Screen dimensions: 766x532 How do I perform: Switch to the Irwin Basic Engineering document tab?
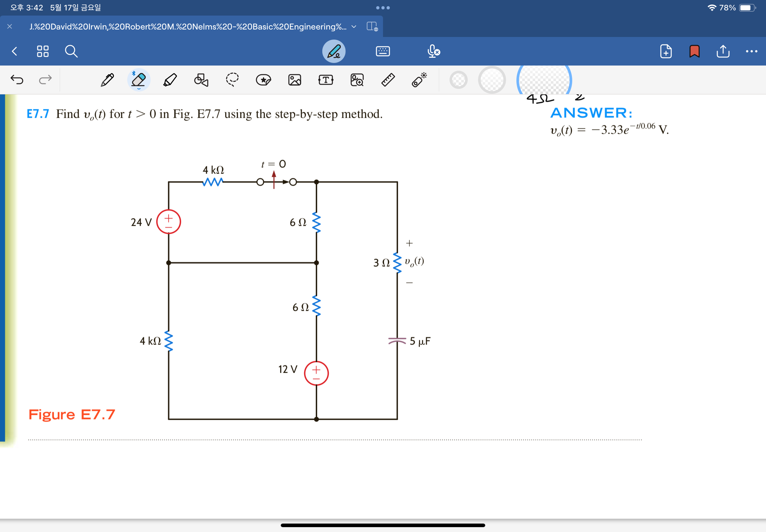point(188,27)
